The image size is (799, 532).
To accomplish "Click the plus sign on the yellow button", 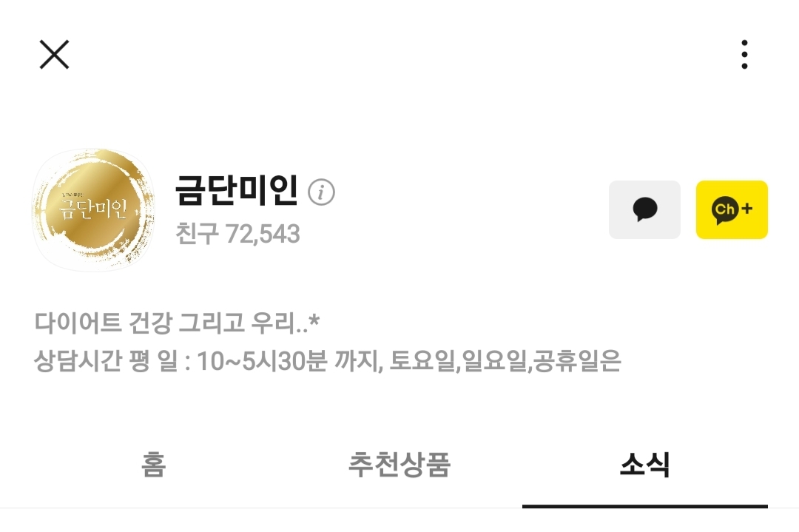I will click(747, 209).
